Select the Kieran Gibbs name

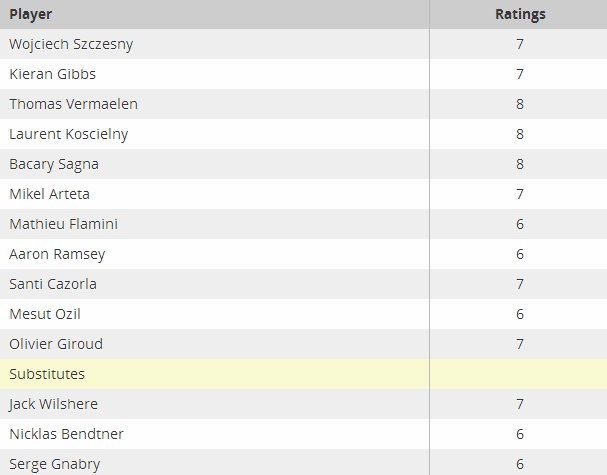53,74
